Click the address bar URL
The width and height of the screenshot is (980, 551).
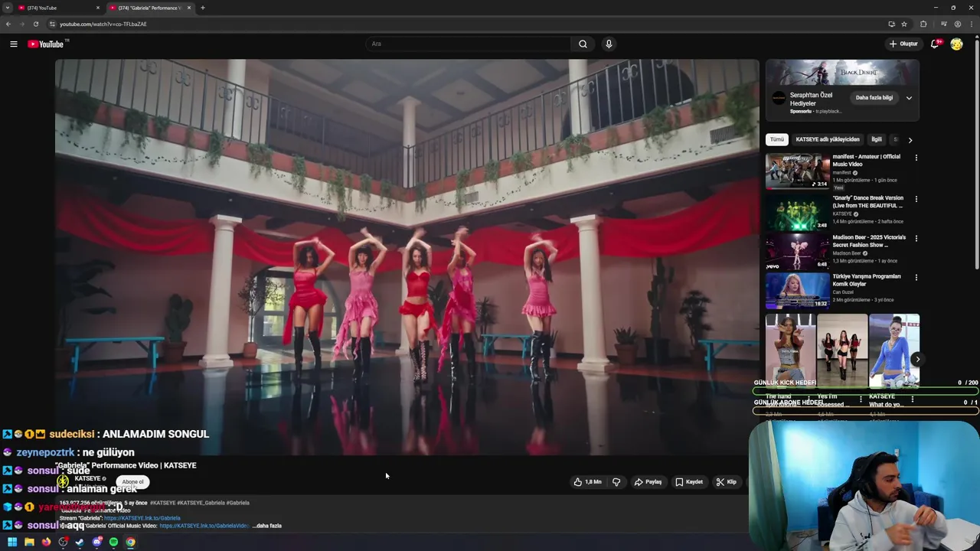pyautogui.click(x=103, y=24)
